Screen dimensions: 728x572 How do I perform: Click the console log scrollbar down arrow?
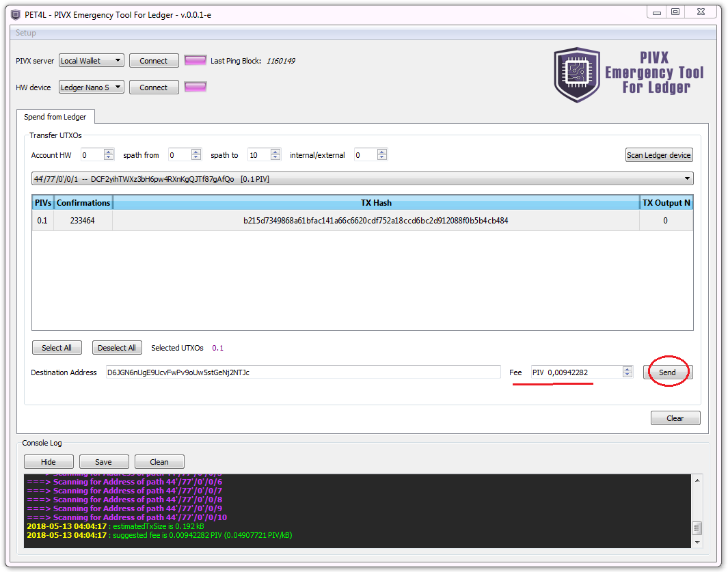(x=697, y=543)
